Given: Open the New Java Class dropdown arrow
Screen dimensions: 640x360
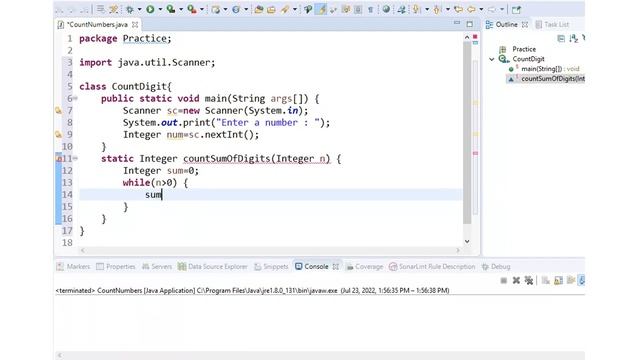Looking at the screenshot, I should coord(246,9).
